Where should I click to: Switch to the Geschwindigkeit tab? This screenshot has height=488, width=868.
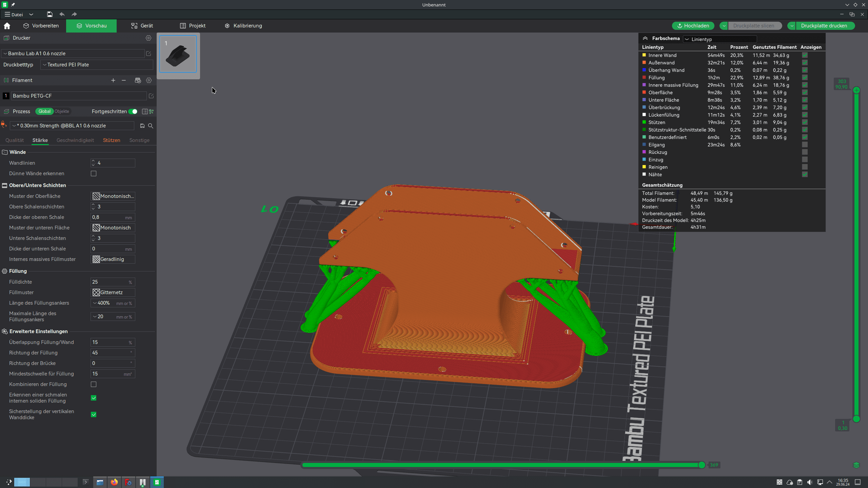(x=75, y=140)
